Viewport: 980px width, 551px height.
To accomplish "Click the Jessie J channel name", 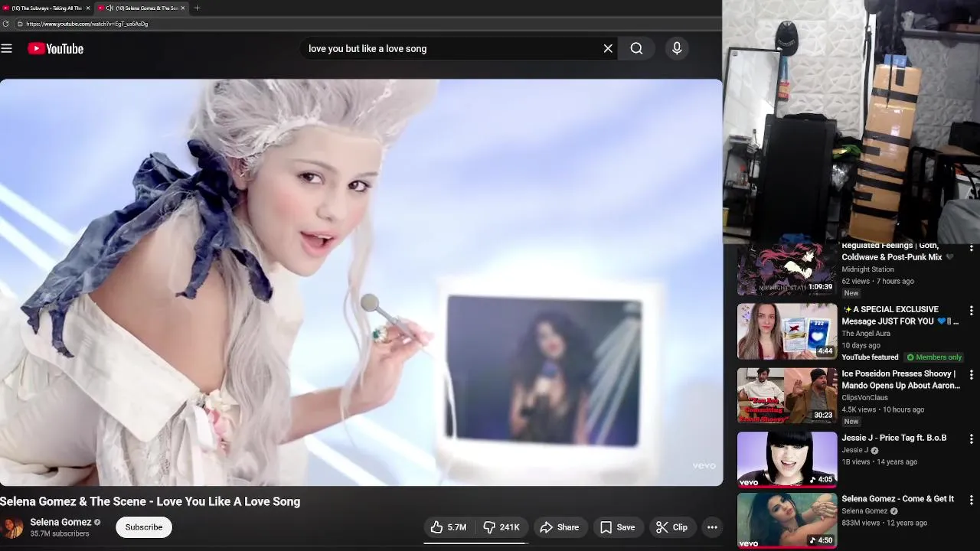I will pyautogui.click(x=855, y=450).
